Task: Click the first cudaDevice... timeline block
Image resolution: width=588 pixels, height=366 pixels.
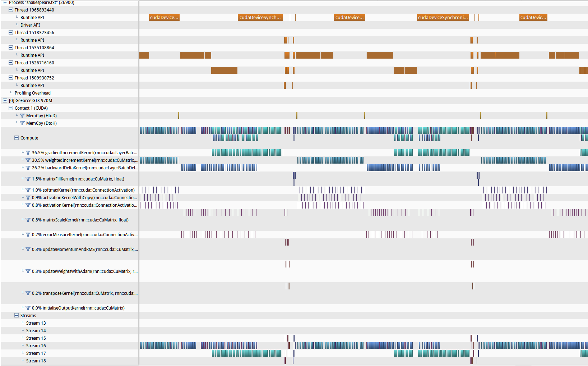Action: tap(164, 17)
